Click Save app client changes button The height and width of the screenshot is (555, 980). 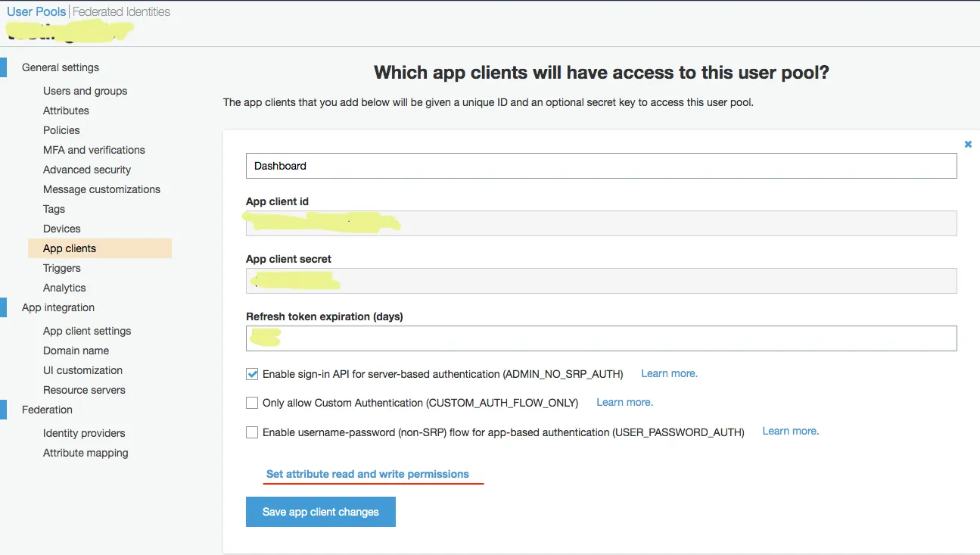[x=320, y=512]
